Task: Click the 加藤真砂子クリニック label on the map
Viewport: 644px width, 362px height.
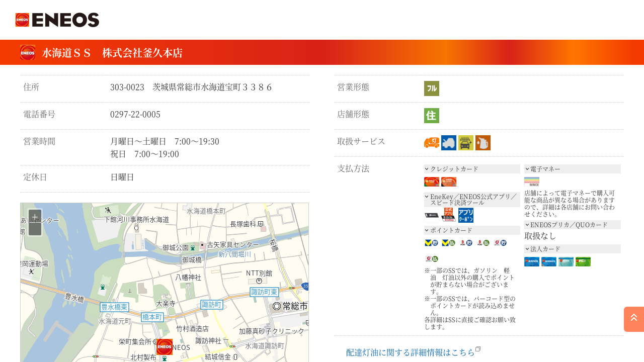Action: click(272, 331)
